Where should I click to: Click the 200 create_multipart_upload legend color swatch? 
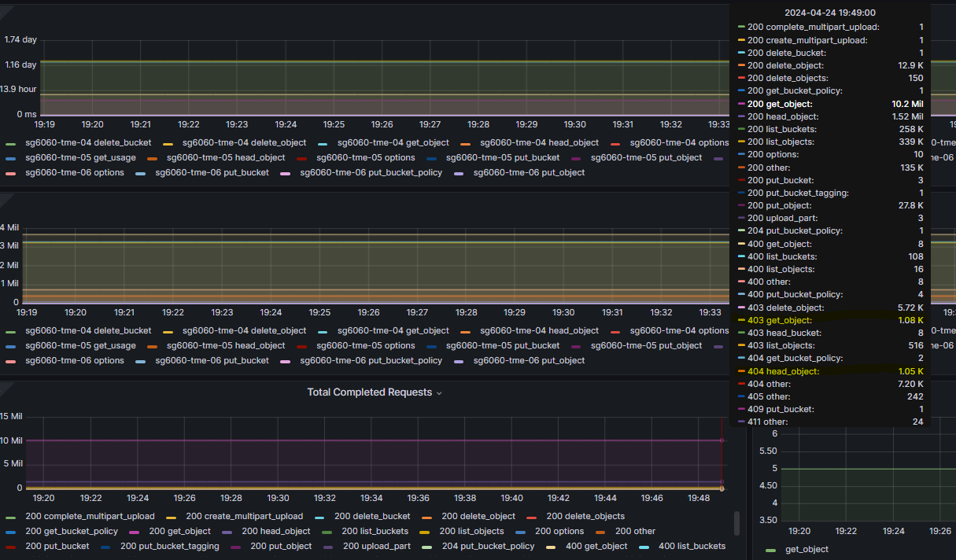[x=172, y=517]
